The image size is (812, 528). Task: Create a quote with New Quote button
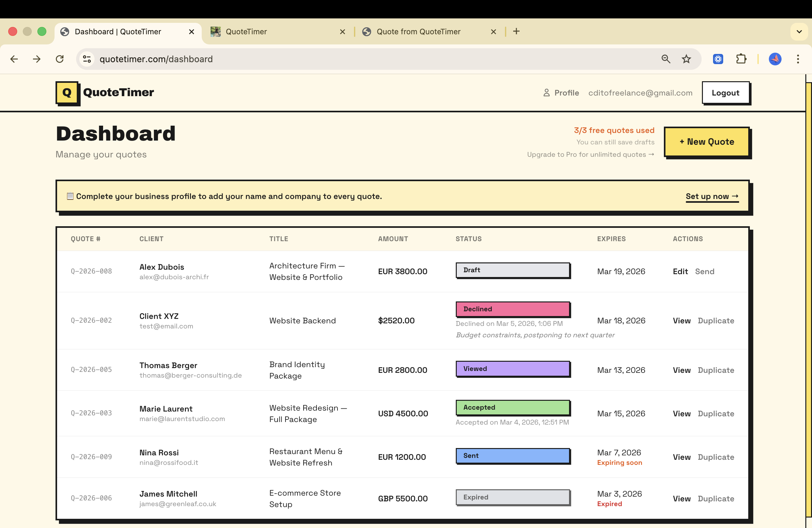(x=707, y=142)
